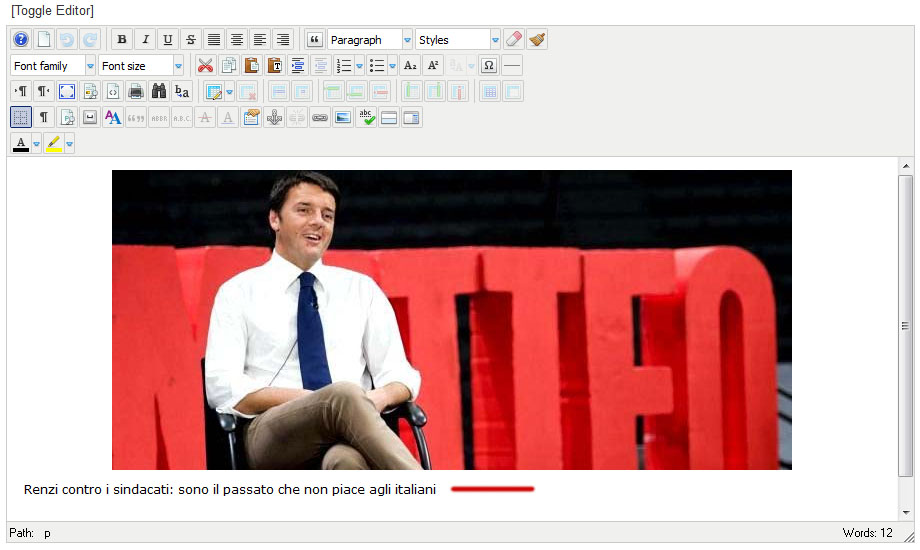This screenshot has width=920, height=550.
Task: Open the editor help icon
Action: (x=21, y=40)
